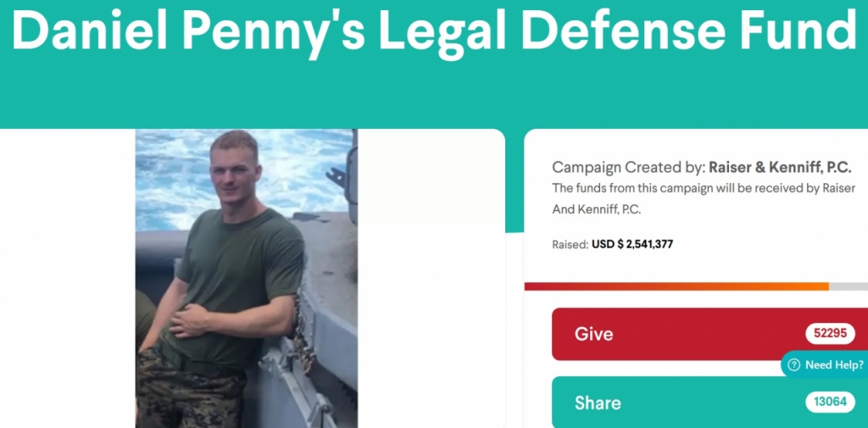Open the Need Help? support widget
Image resolution: width=868 pixels, height=428 pixels.
point(825,365)
